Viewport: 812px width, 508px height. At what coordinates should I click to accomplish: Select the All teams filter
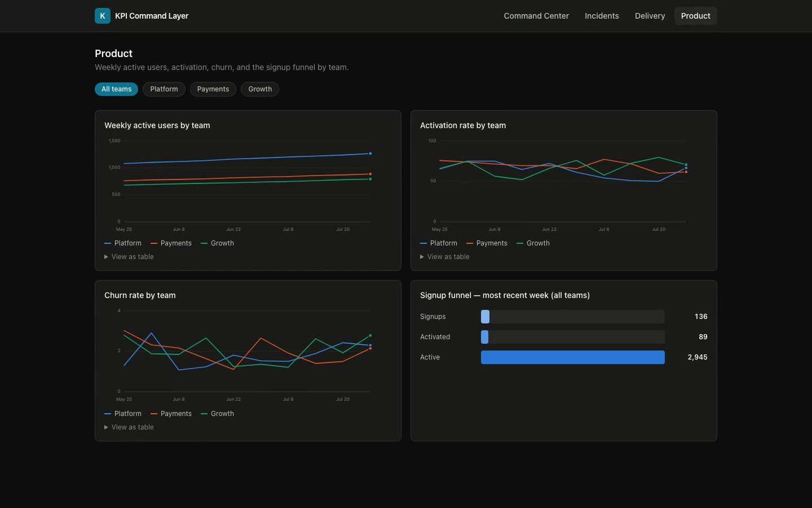(x=116, y=89)
